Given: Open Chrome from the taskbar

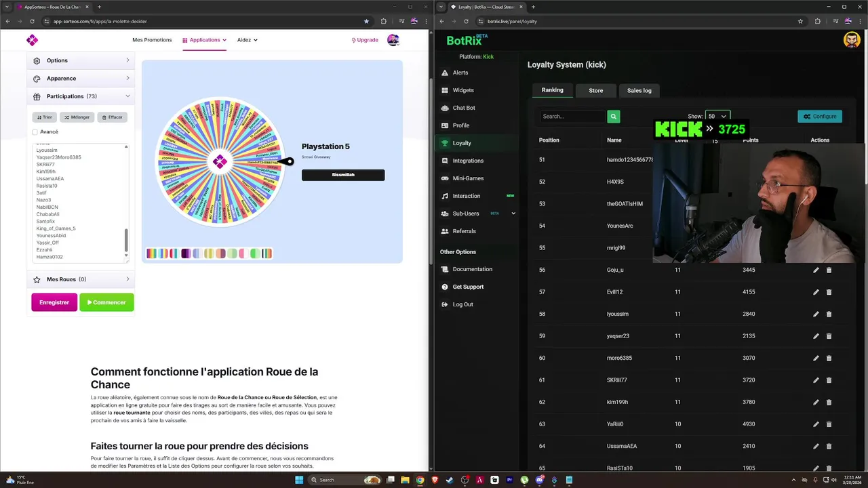Looking at the screenshot, I should pyautogui.click(x=420, y=480).
